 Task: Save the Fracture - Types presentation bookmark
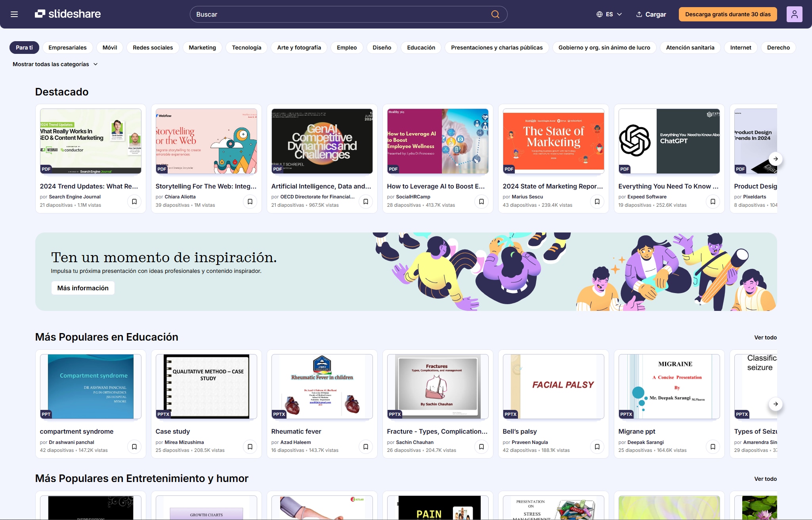(x=481, y=446)
